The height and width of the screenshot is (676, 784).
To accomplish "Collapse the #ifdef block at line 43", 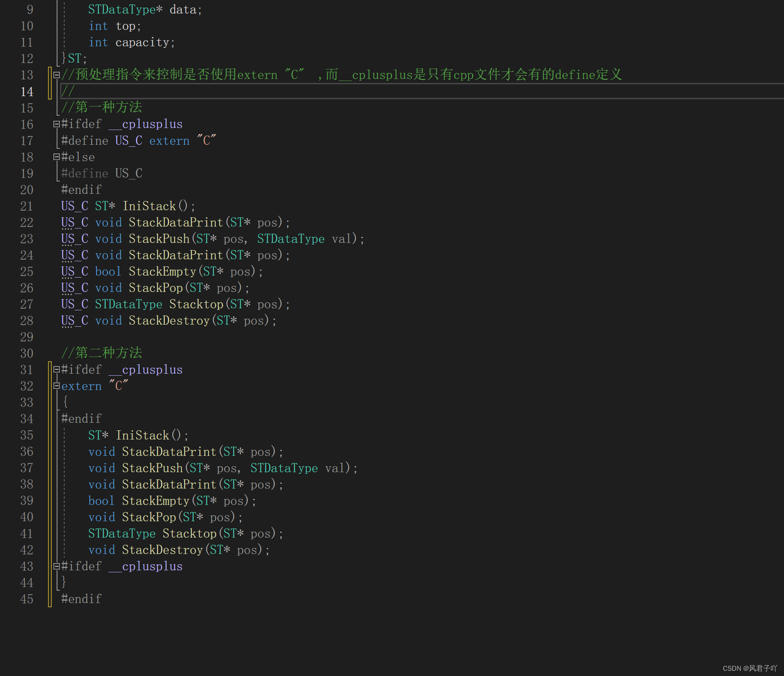I will click(x=57, y=566).
